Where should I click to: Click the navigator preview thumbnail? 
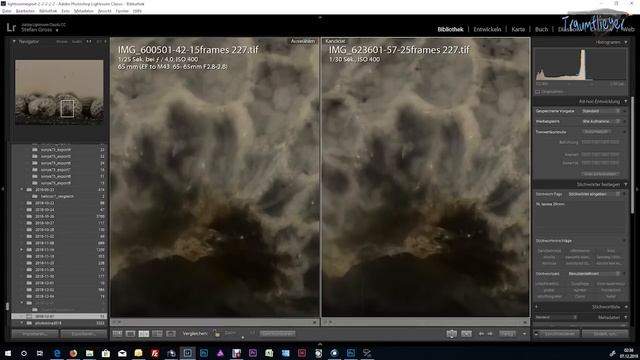[59, 92]
